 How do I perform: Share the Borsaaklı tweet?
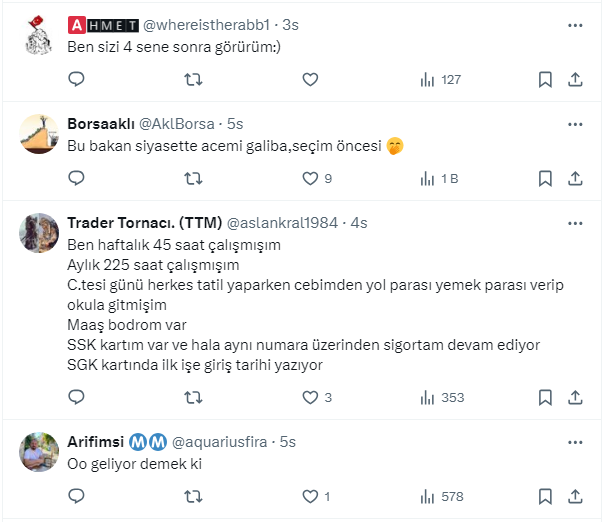576,179
